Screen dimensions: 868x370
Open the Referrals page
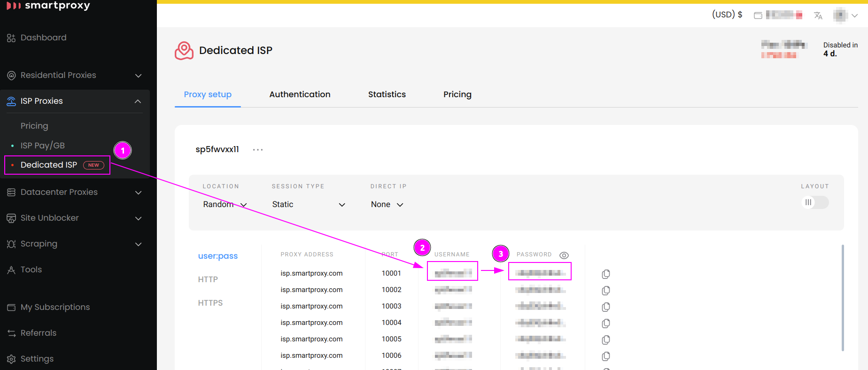(x=39, y=333)
